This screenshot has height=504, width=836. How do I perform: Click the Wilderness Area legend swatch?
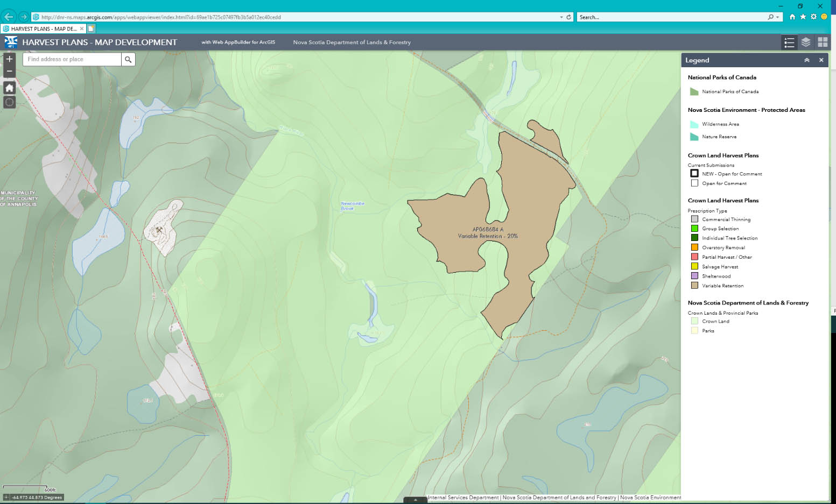tap(694, 124)
